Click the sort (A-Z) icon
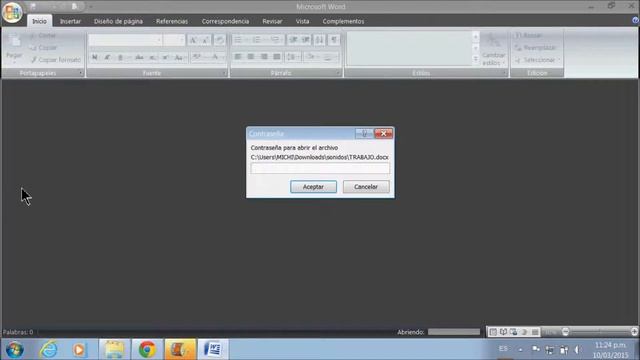Image resolution: width=640 pixels, height=360 pixels. click(x=320, y=40)
